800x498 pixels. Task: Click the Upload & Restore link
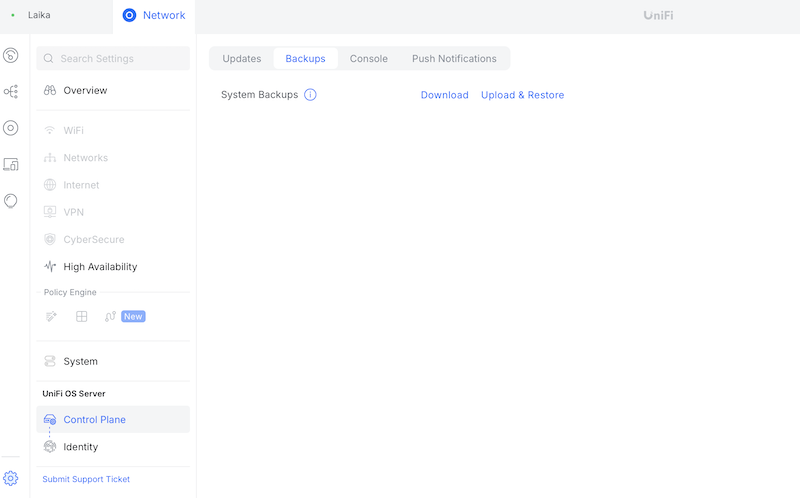click(x=522, y=95)
